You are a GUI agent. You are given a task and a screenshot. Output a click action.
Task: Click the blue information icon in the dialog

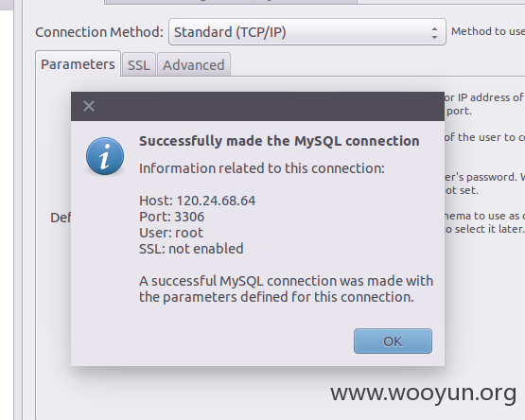[105, 156]
